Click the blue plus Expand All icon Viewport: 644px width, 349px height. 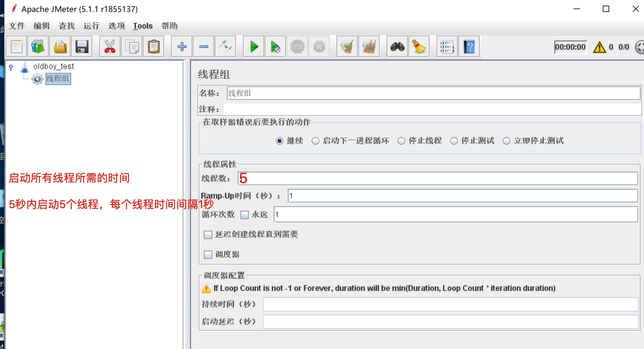click(182, 47)
